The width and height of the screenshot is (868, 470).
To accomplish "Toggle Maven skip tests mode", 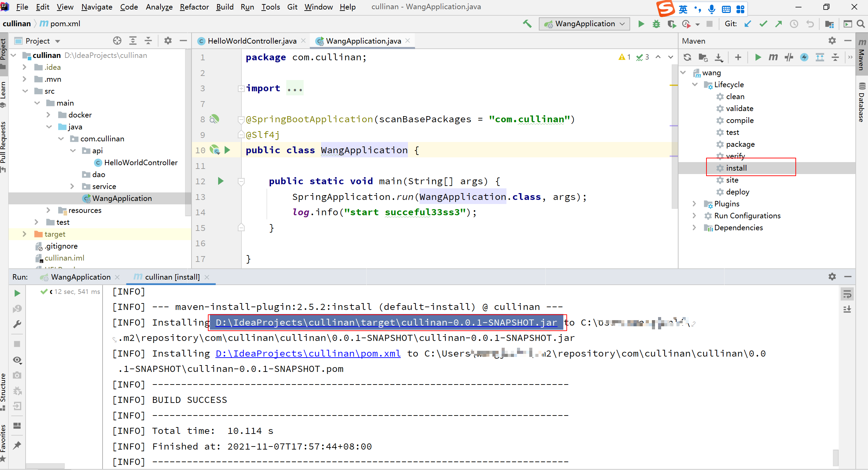I will [804, 57].
